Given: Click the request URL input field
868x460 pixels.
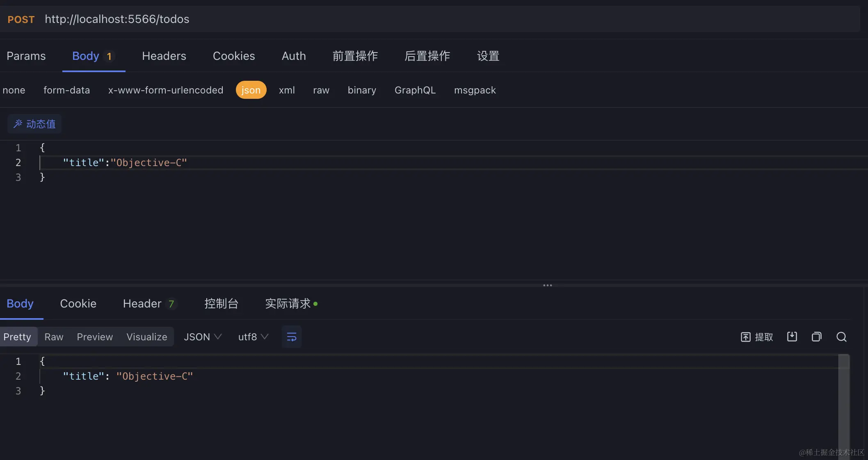Looking at the screenshot, I should [369, 19].
